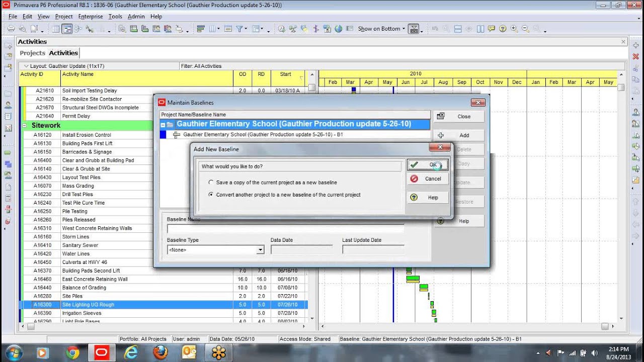Open the Enterprise menu
Screen dimensions: 644x362
[91, 17]
